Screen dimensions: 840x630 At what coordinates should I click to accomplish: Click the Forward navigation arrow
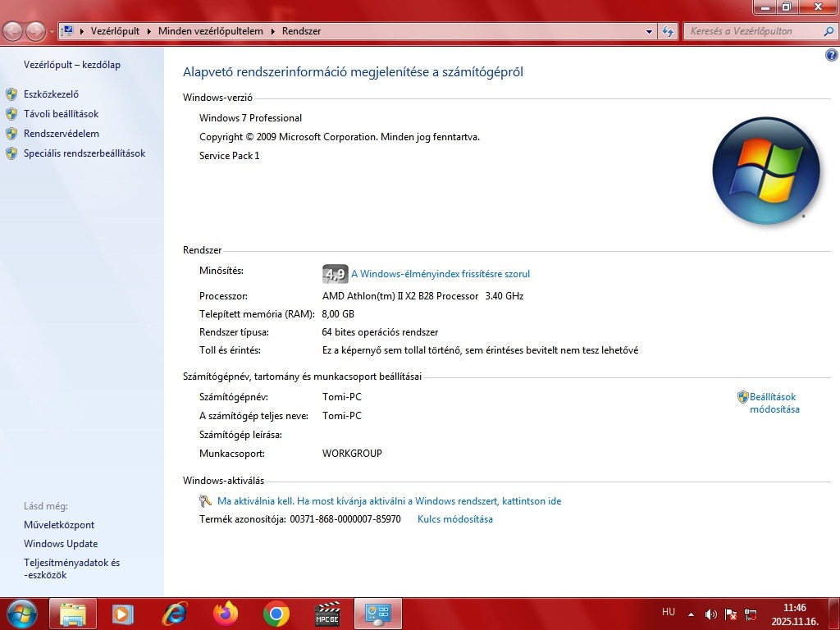tap(35, 32)
